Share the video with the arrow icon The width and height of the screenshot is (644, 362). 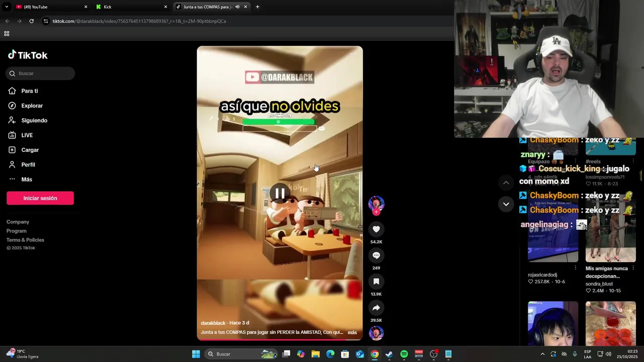(376, 308)
